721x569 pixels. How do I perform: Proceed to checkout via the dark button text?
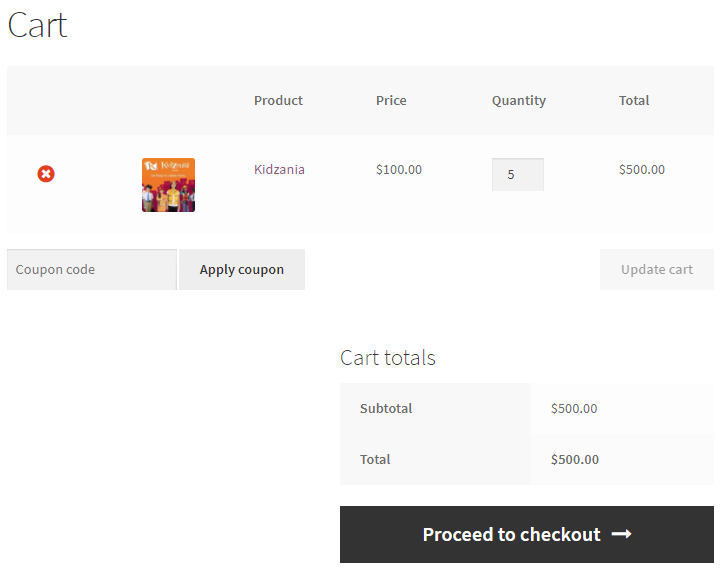(511, 535)
